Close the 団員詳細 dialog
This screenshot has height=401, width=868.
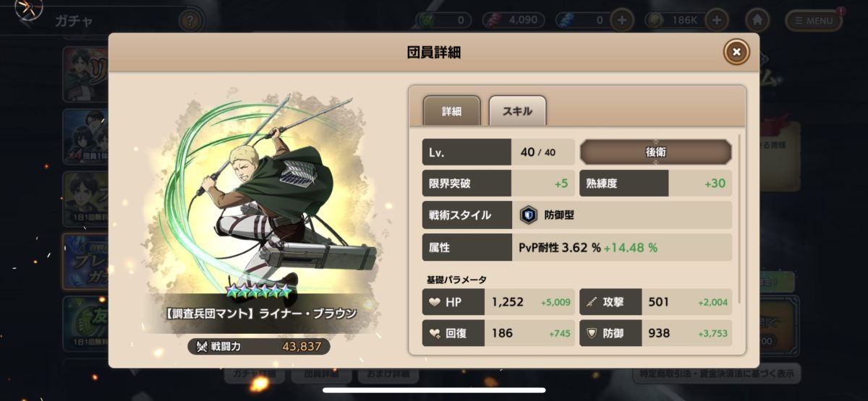[x=736, y=52]
